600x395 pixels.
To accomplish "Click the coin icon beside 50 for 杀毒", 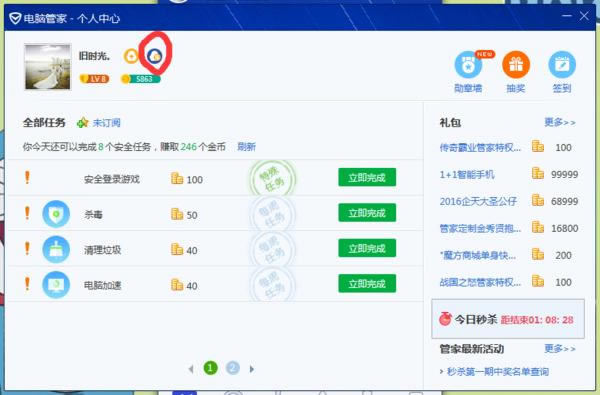I will click(177, 214).
